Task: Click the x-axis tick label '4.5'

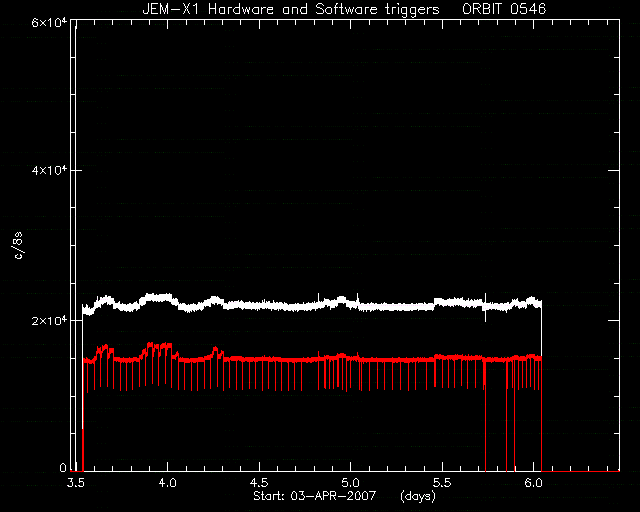Action: tap(259, 483)
